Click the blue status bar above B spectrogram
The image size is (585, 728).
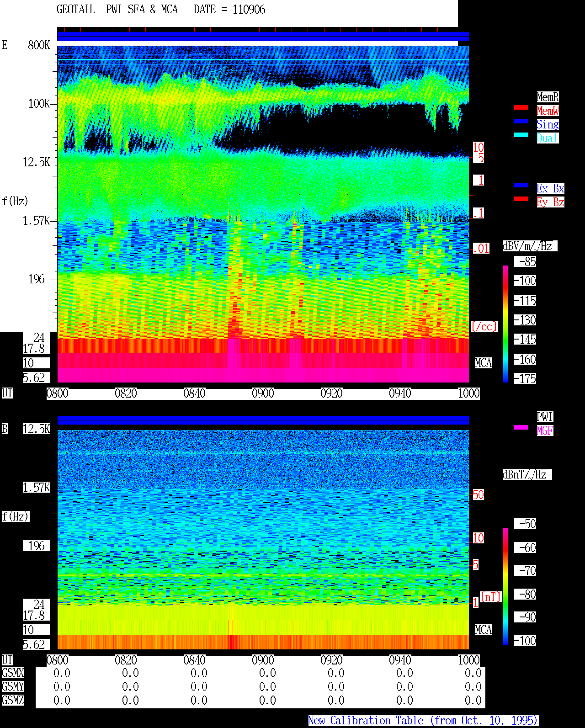click(x=263, y=420)
